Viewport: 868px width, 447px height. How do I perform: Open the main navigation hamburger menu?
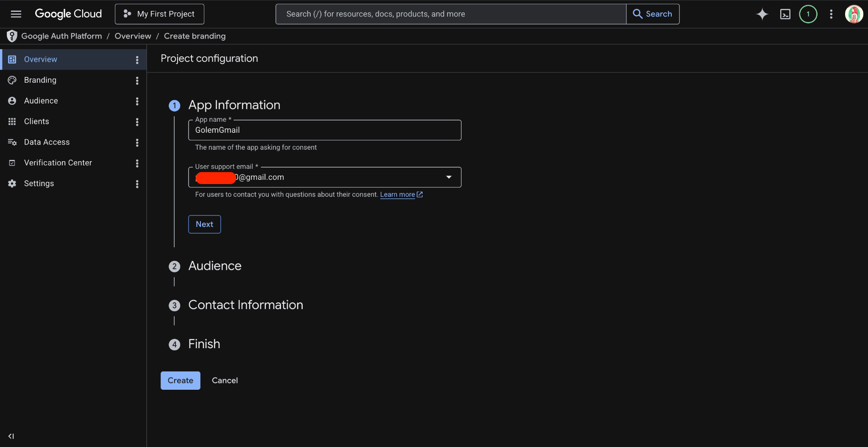[x=16, y=14]
